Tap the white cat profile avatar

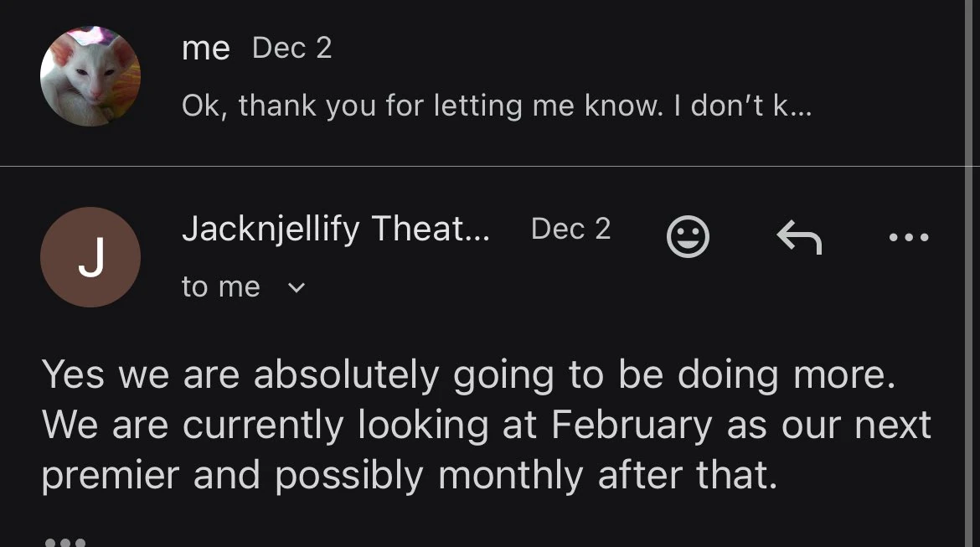90,76
